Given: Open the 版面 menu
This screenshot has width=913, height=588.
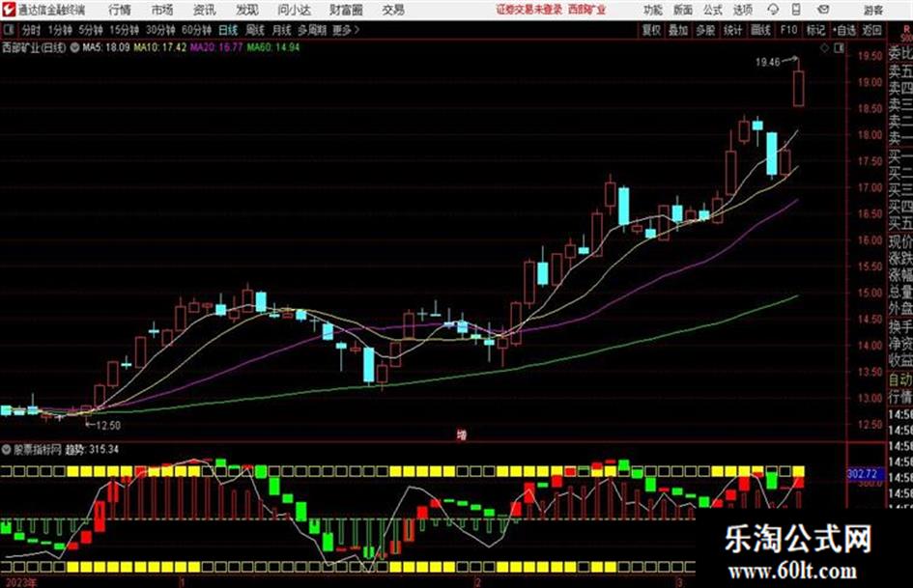Looking at the screenshot, I should [x=683, y=10].
